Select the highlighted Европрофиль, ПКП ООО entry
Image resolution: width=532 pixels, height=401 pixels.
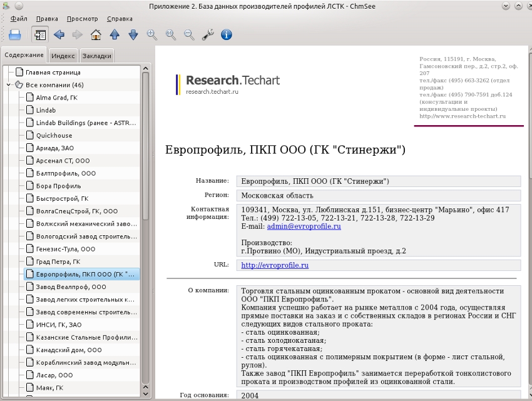tap(81, 274)
